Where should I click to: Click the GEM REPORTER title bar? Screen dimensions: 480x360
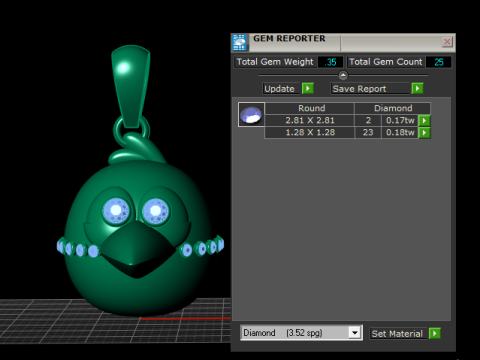point(343,42)
